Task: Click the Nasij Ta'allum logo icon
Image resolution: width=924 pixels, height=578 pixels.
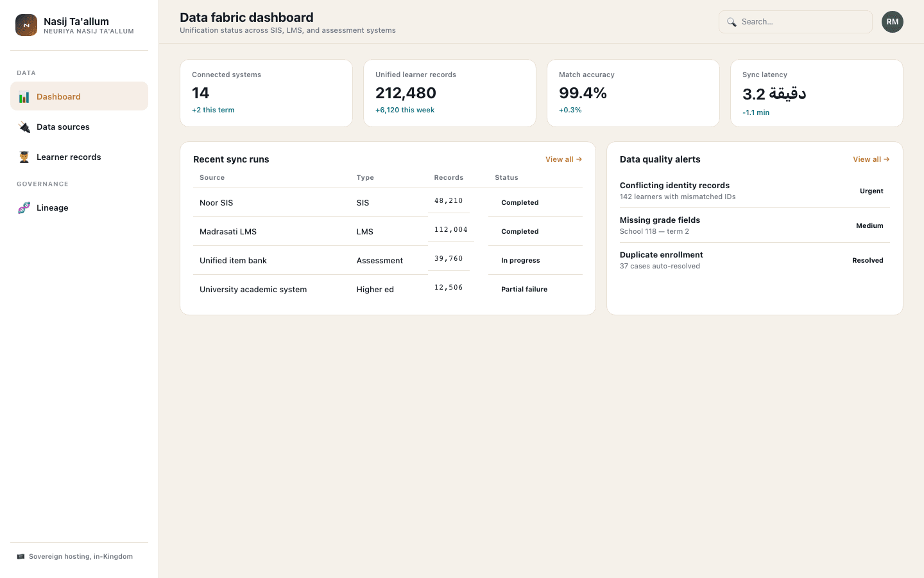Action: [26, 25]
